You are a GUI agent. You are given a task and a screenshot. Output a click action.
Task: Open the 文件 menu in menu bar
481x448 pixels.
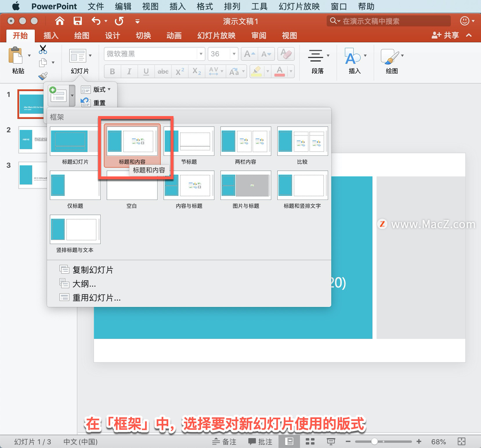(96, 6)
